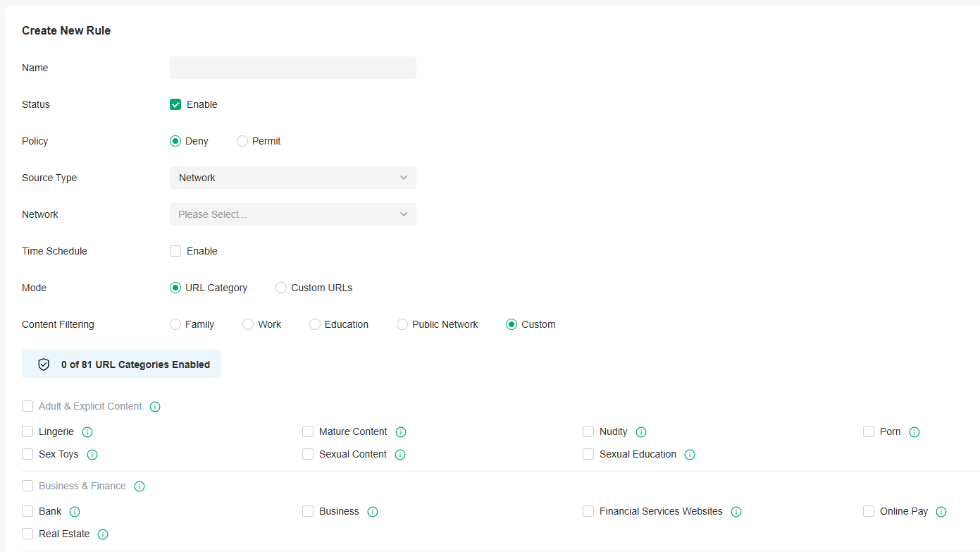980x552 pixels.
Task: Check the Business & Finance group checkbox
Action: point(27,486)
